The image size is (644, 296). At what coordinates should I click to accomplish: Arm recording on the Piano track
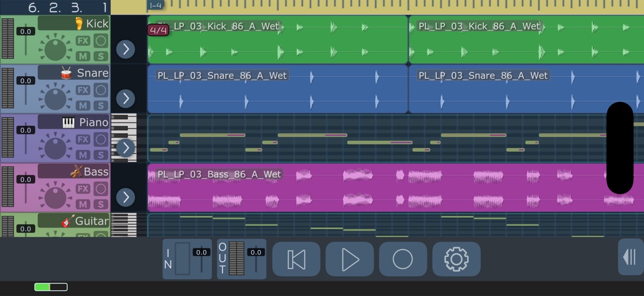point(101,139)
